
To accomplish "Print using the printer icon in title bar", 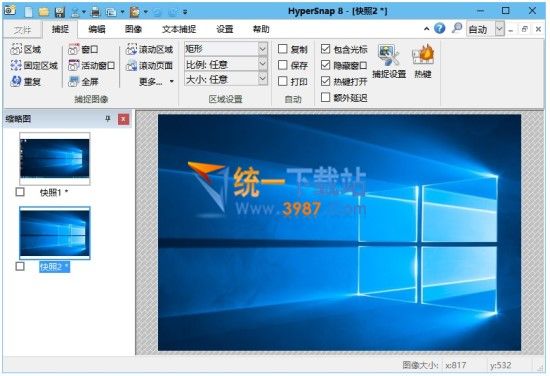I will 95,12.
